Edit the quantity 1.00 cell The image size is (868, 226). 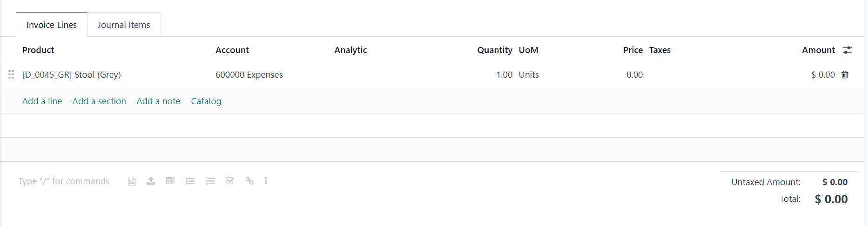click(x=505, y=75)
